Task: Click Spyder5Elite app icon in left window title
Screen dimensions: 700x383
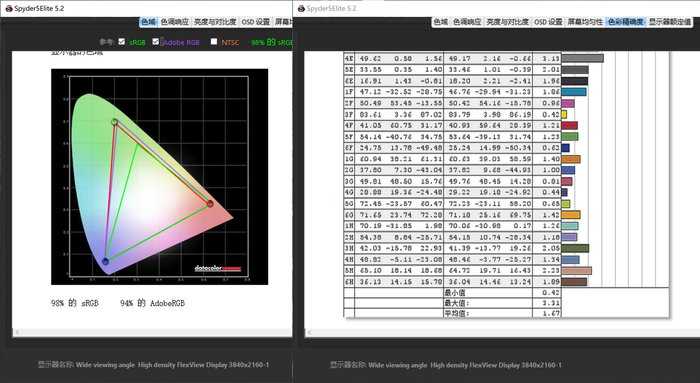Action: pyautogui.click(x=8, y=8)
